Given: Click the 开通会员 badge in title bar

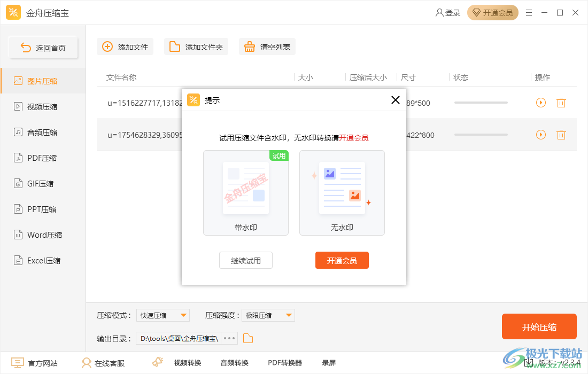Looking at the screenshot, I should click(x=493, y=13).
